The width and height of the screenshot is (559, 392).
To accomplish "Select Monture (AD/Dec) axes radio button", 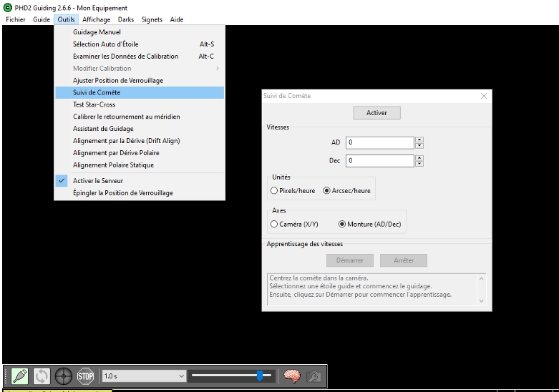I will pyautogui.click(x=343, y=224).
